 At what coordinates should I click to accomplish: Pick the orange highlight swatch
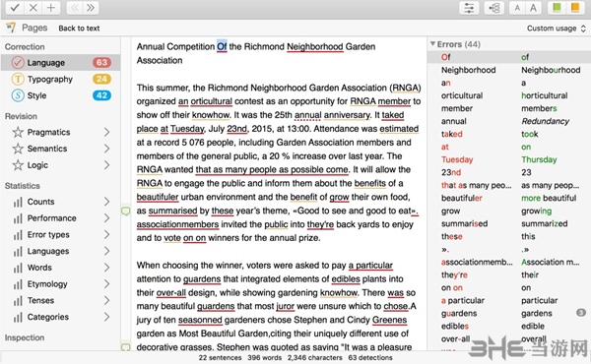[x=575, y=8]
